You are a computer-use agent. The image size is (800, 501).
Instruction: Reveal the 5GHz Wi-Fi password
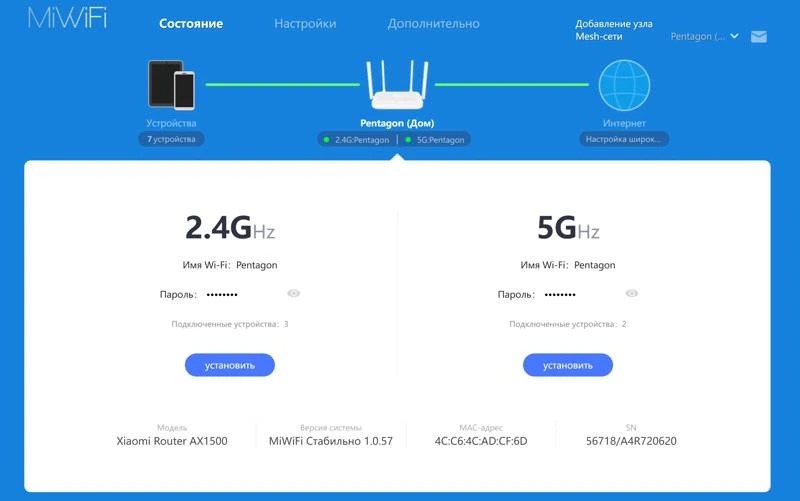632,293
